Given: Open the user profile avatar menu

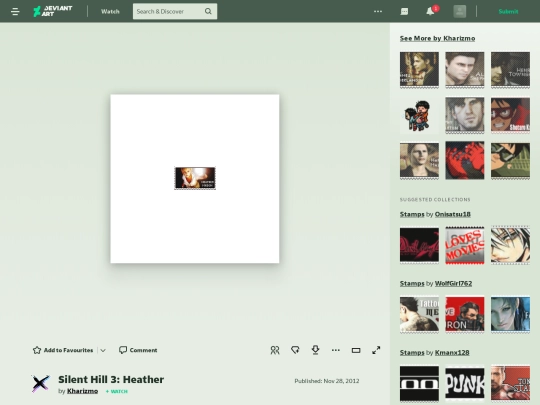Looking at the screenshot, I should (459, 11).
